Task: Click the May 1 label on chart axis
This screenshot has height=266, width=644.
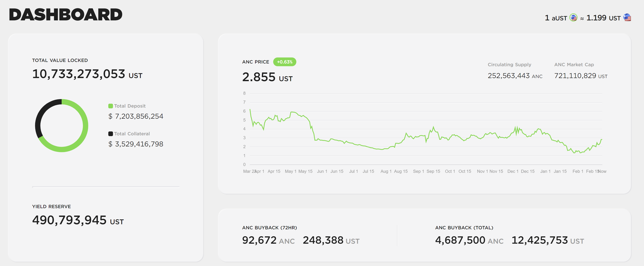Action: tap(290, 171)
